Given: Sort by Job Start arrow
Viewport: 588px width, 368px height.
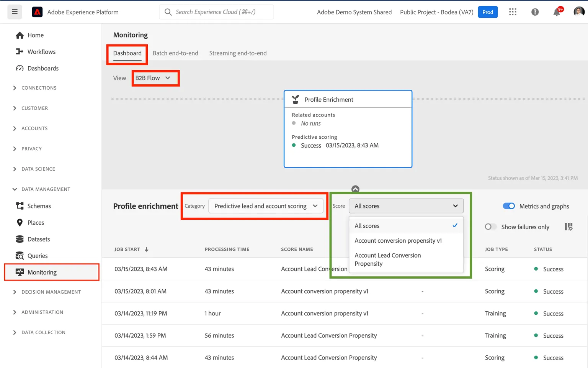Looking at the screenshot, I should (x=147, y=250).
